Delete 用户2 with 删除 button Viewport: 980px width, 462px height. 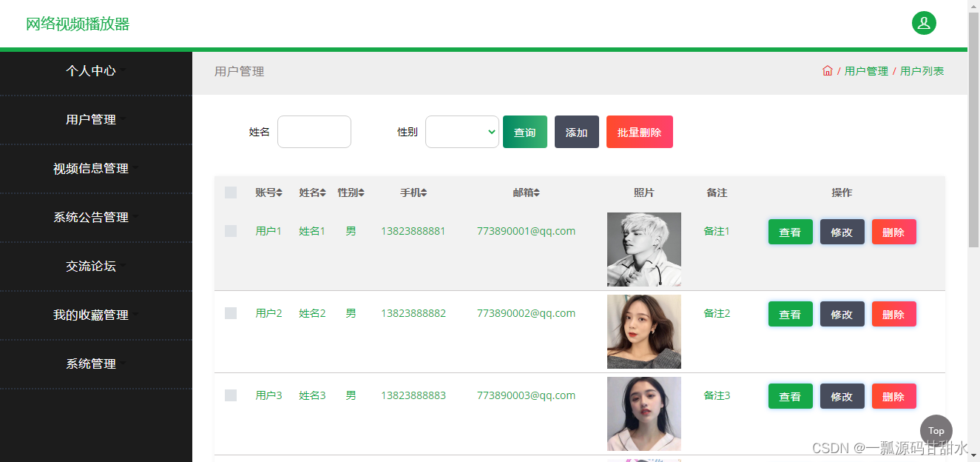(894, 314)
